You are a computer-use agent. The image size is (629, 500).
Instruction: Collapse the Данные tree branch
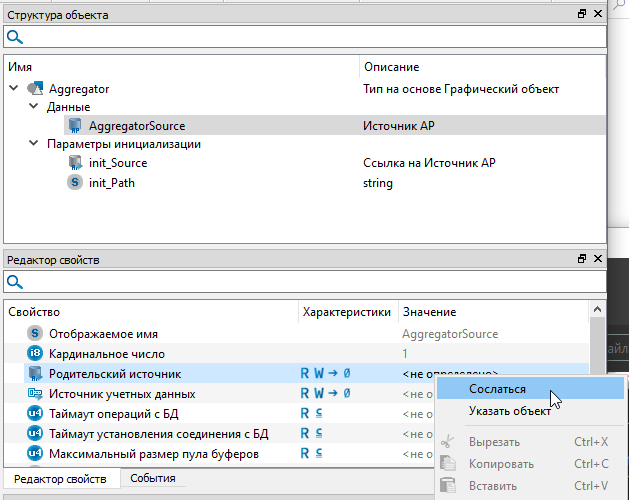coord(33,107)
